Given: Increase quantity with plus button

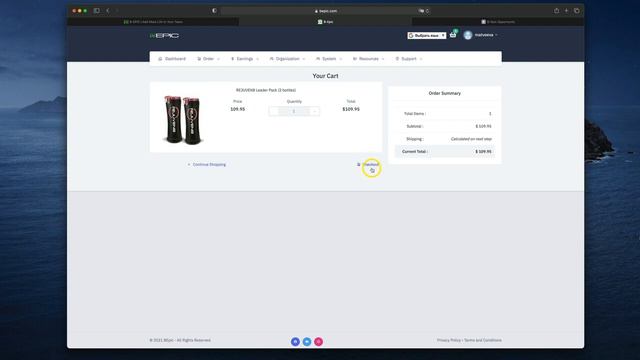Looking at the screenshot, I should 315,111.
